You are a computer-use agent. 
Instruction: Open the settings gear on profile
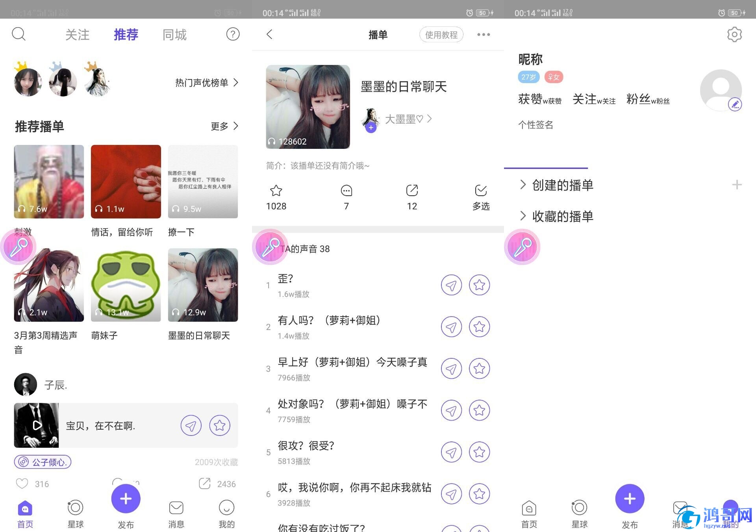[x=734, y=34]
